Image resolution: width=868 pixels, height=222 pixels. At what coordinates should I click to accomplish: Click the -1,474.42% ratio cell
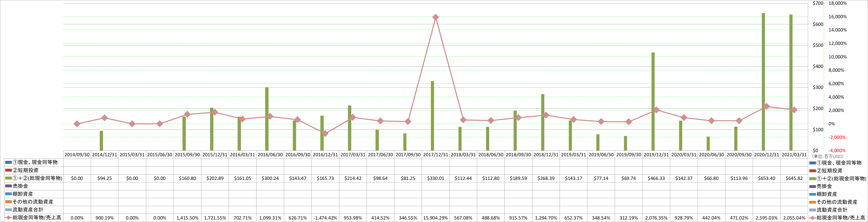pos(325,218)
